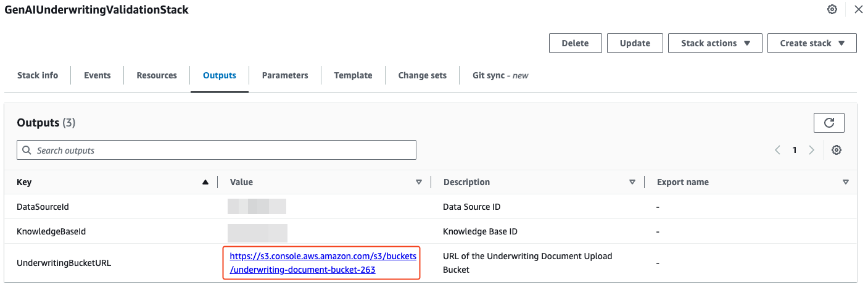Viewport: 868px width, 290px height.
Task: Go to next outputs page
Action: click(x=812, y=150)
